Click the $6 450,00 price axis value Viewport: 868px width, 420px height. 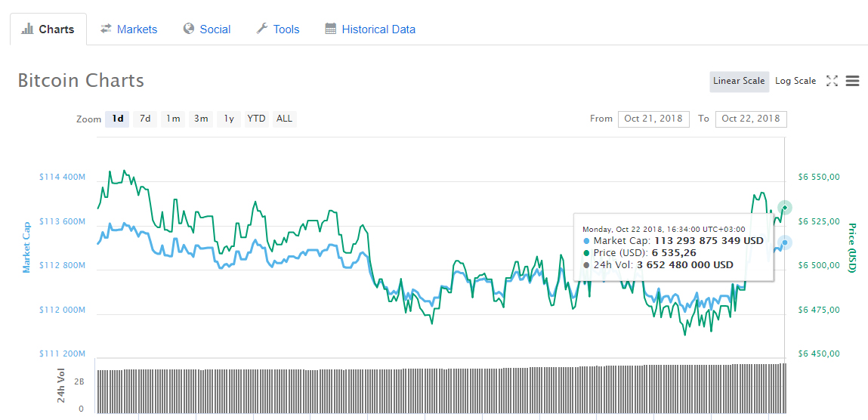point(820,354)
